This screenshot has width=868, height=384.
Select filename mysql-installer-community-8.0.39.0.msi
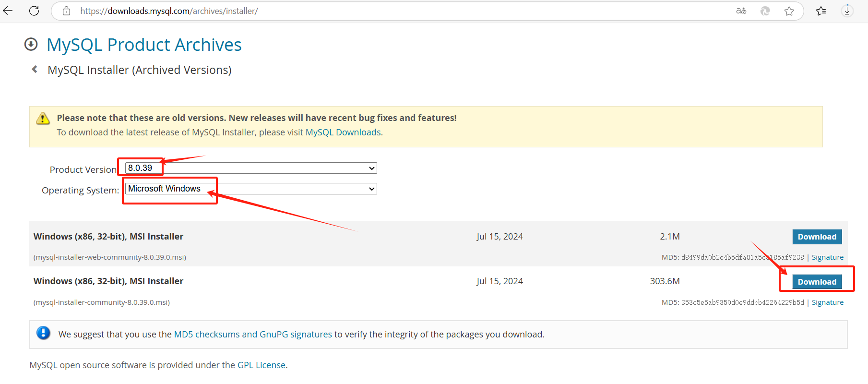point(102,302)
